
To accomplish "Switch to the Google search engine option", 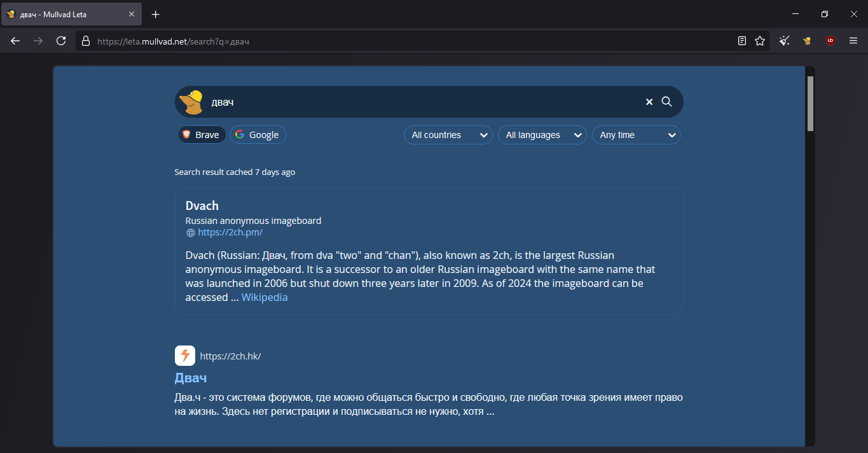I will pos(258,135).
